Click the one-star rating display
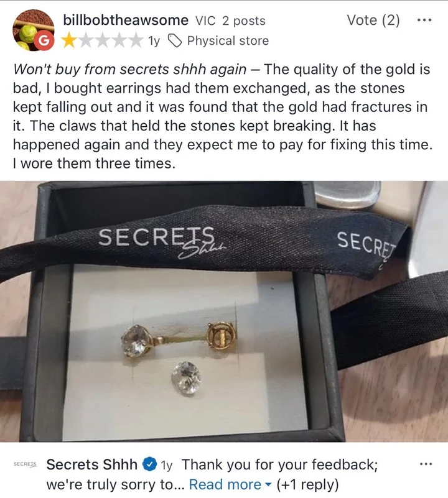448x498 pixels. (x=102, y=40)
